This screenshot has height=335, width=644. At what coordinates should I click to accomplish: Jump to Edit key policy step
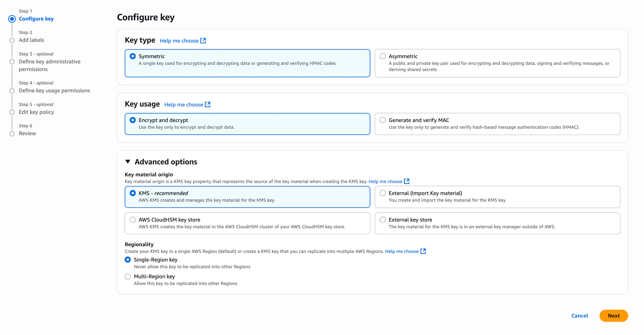[36, 112]
